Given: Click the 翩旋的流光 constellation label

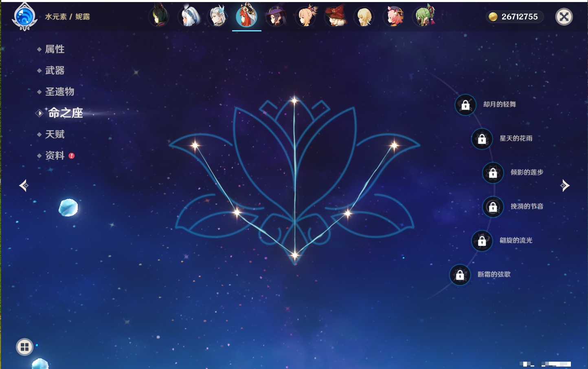Looking at the screenshot, I should 516,240.
